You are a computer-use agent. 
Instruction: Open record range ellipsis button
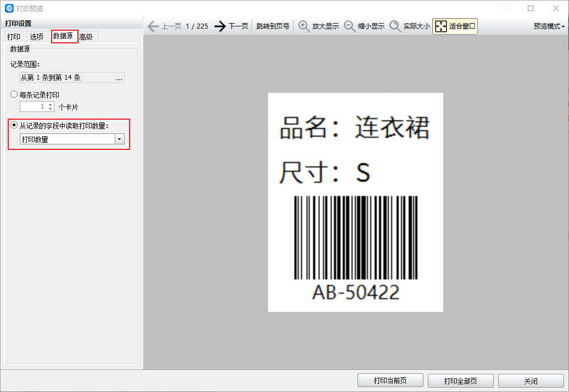(119, 77)
